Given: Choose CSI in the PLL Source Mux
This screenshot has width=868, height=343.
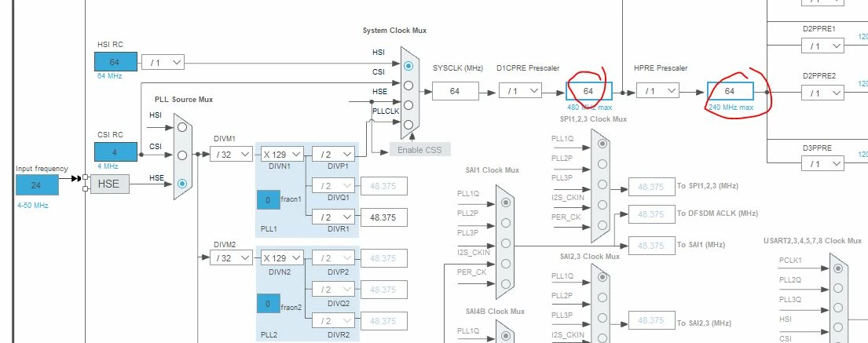Looking at the screenshot, I should (182, 155).
